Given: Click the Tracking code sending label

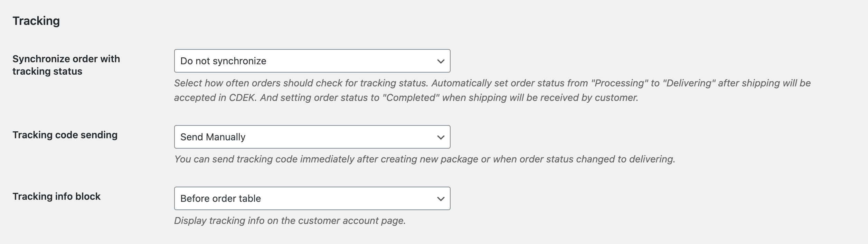Looking at the screenshot, I should 66,135.
